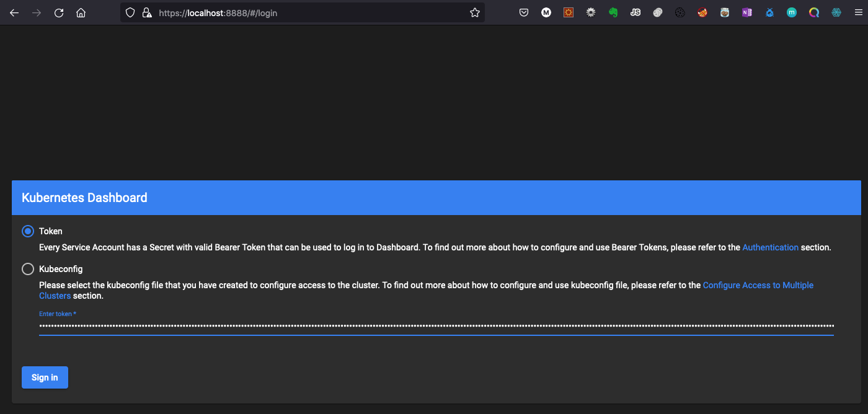Screen dimensions: 868x414
Task: Select the Token radio button
Action: pyautogui.click(x=28, y=231)
